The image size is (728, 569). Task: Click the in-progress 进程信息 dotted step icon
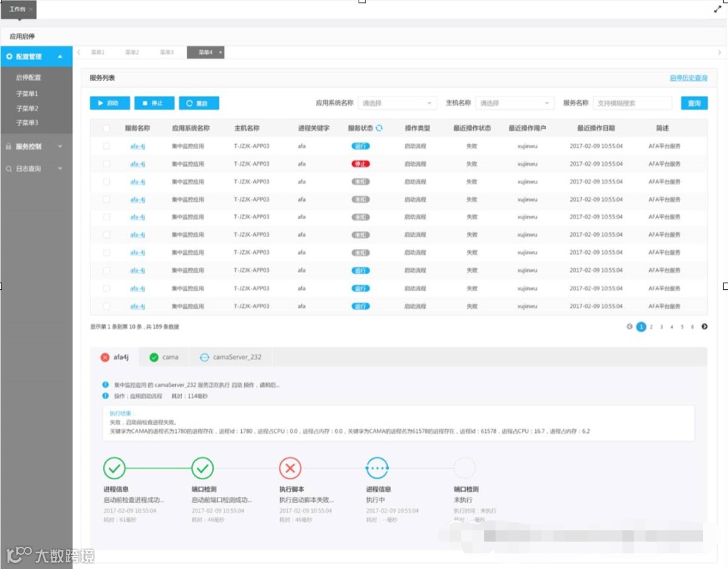coord(377,468)
